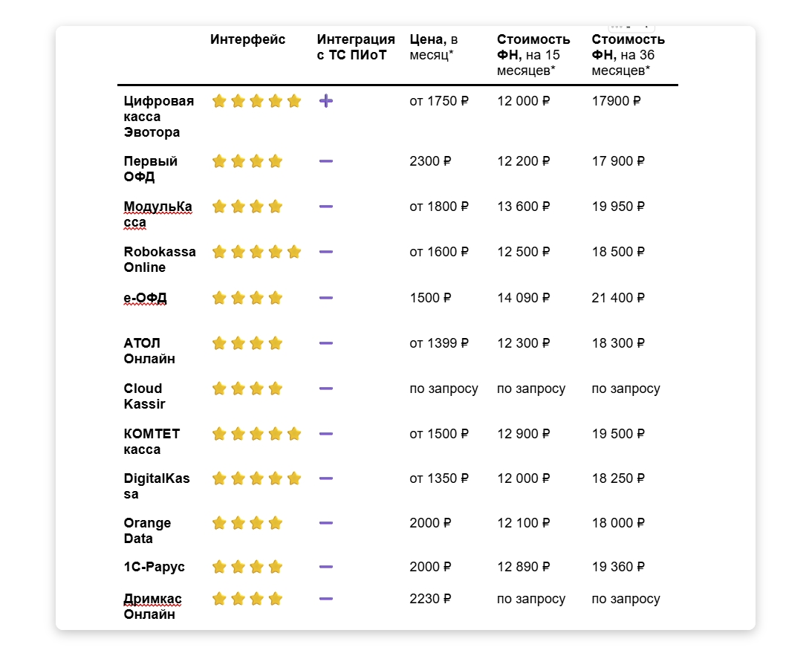Click the от 1399 ₽ price for АТОЛ Онлайн
812x656 pixels.
439,343
